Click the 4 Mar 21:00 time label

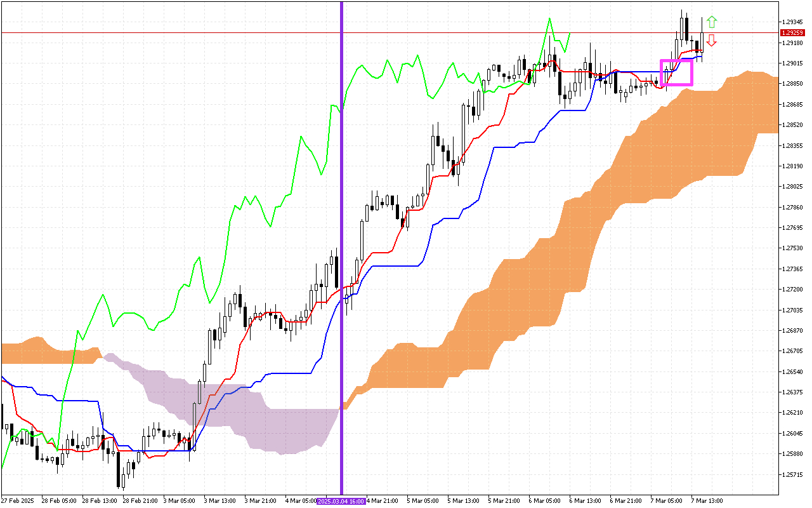(383, 501)
